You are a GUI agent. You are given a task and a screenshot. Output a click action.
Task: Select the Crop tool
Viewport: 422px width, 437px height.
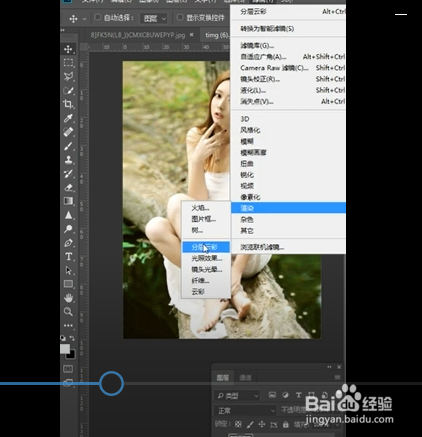(x=68, y=104)
